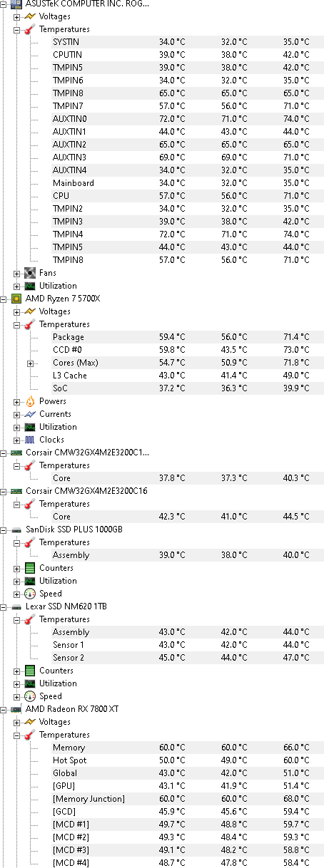Expand the Cores (Max) temperature entry
324x868 pixels.
(x=31, y=363)
